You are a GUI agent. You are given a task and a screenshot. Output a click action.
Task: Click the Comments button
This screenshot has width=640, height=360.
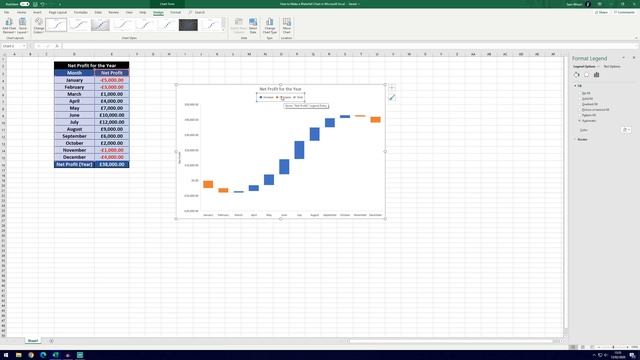tap(624, 13)
